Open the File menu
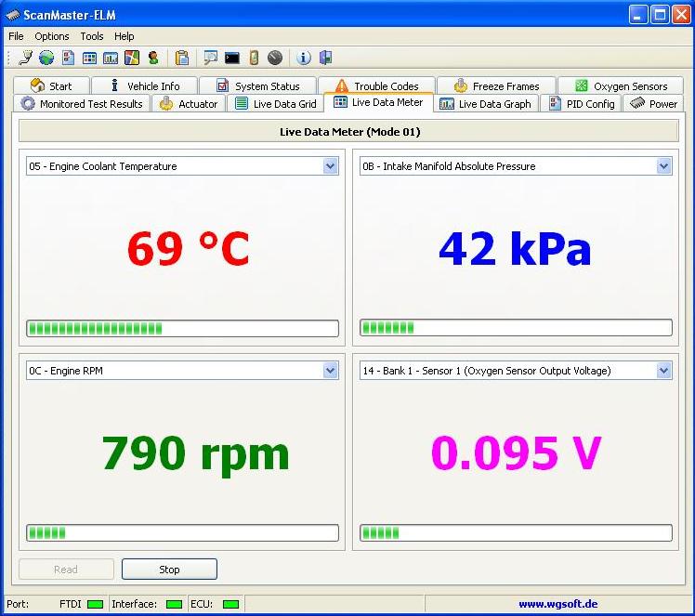 16,36
